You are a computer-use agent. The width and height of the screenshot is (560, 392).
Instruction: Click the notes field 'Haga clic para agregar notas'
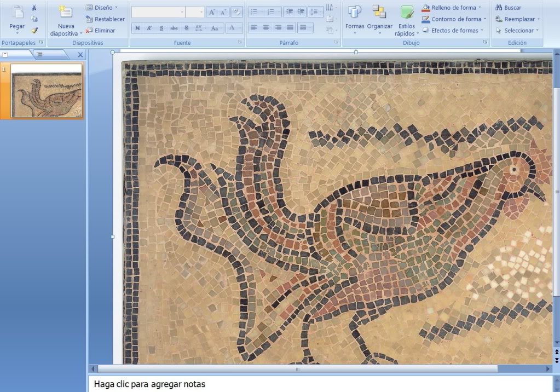click(149, 384)
